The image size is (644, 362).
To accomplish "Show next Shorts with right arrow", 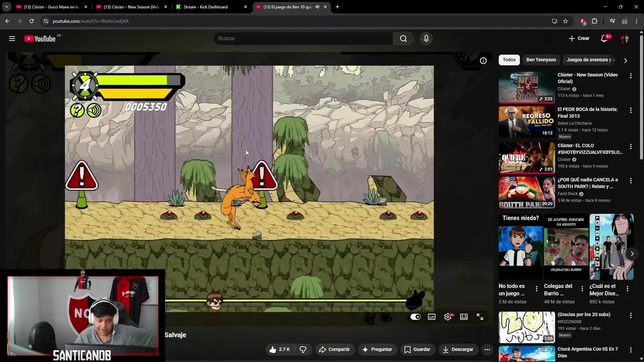I will (x=632, y=254).
